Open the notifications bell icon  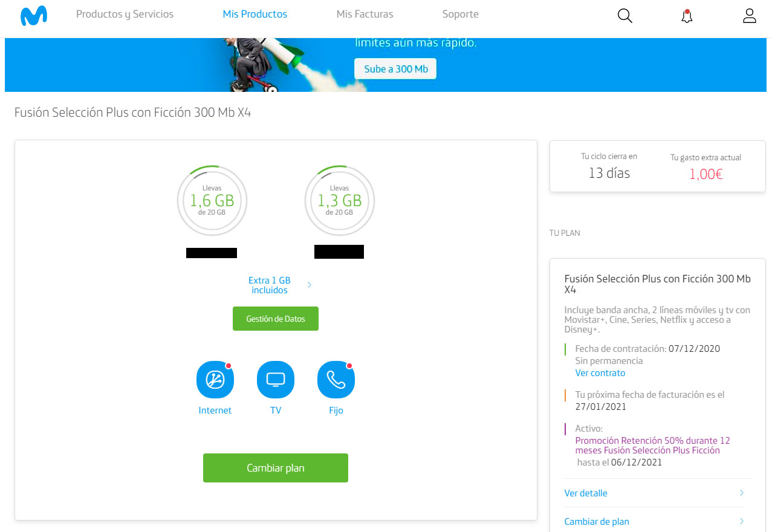point(686,16)
